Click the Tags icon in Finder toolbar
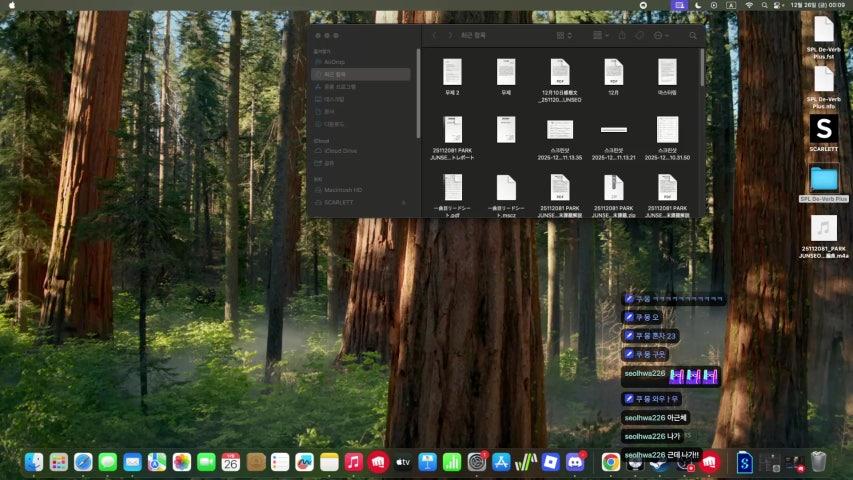The image size is (853, 480). (x=639, y=35)
